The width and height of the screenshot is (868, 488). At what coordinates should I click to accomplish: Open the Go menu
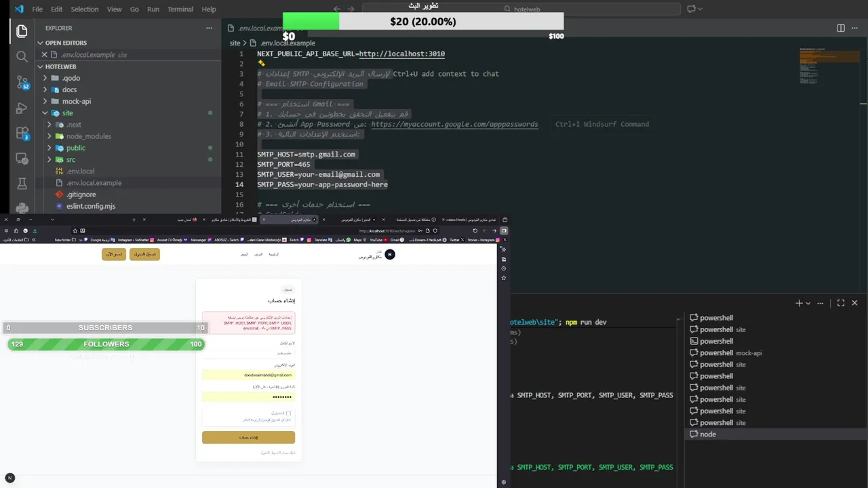point(134,9)
